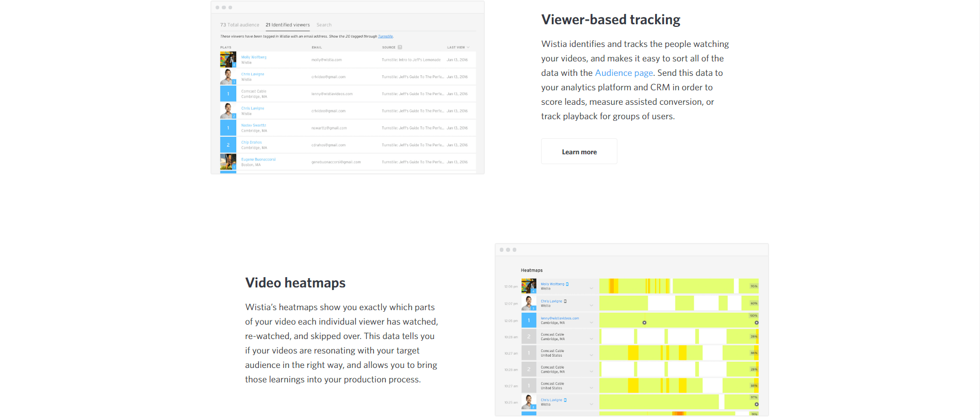This screenshot has height=418, width=980.
Task: Expand the Molly Wolfberg heatmap row chevron
Action: coord(592,288)
